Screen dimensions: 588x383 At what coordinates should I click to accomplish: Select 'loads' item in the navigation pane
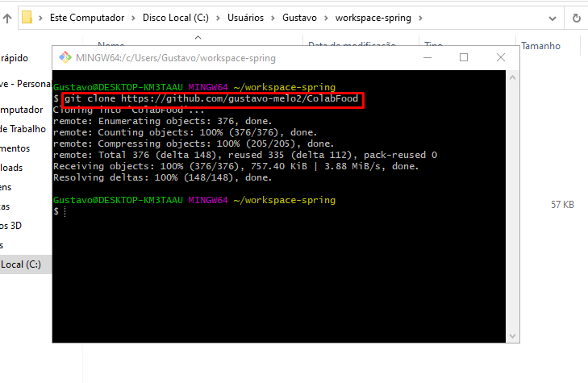click(11, 168)
